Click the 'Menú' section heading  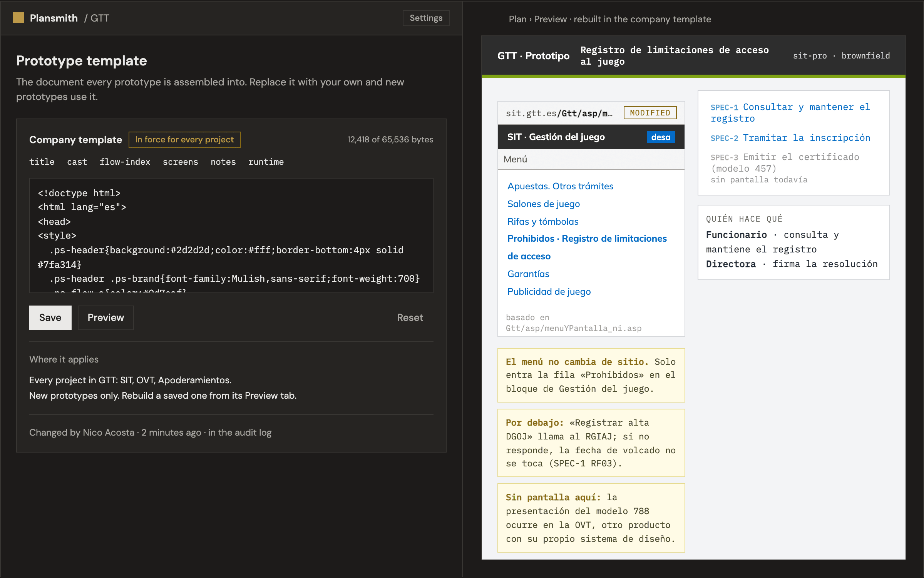[515, 159]
